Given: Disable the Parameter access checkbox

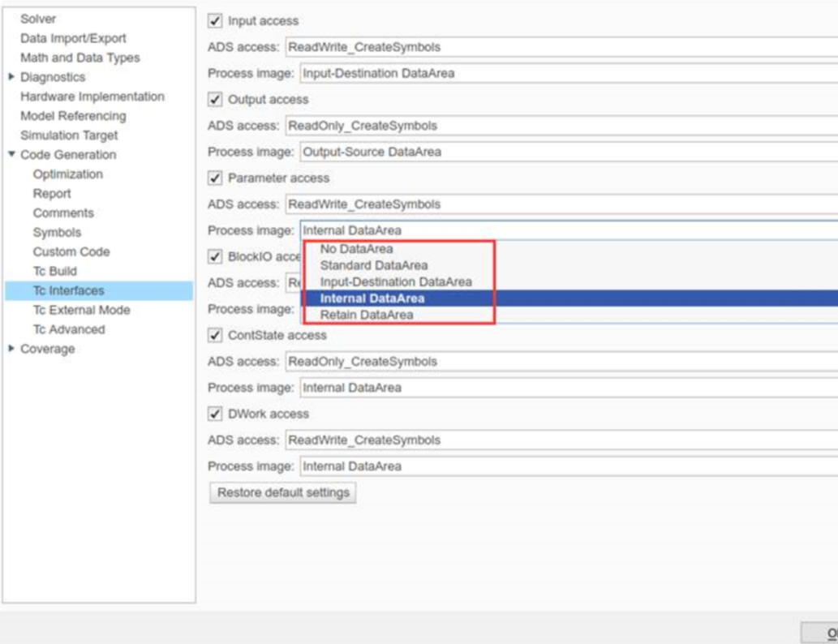Looking at the screenshot, I should (215, 178).
